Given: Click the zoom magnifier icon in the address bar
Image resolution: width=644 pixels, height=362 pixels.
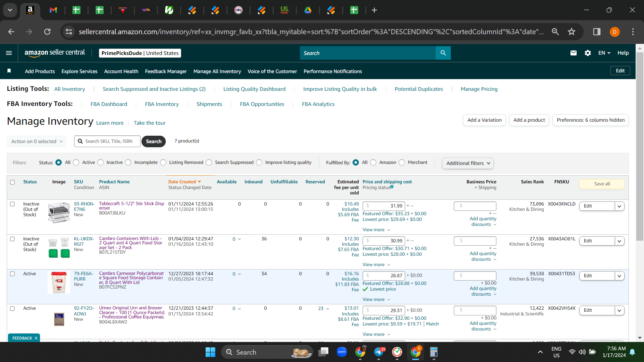Looking at the screenshot, I should (x=555, y=32).
